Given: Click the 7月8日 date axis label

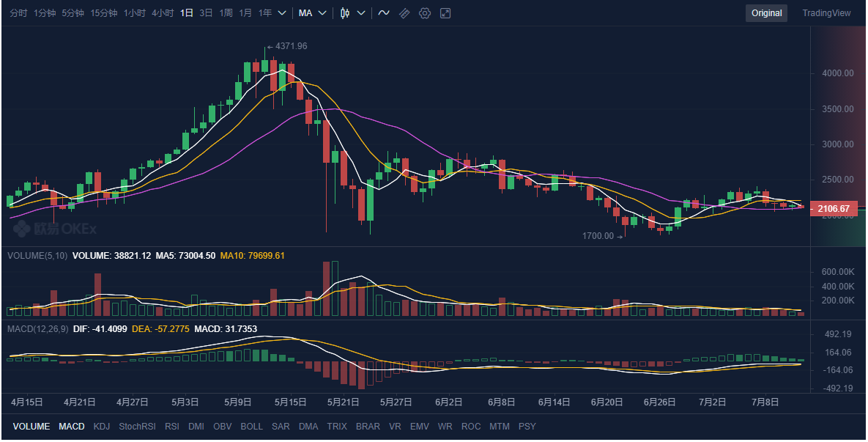Looking at the screenshot, I should pyautogui.click(x=765, y=402).
